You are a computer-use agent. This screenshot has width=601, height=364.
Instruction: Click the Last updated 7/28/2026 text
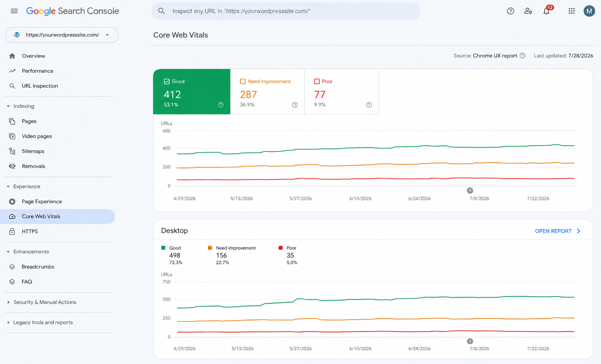(x=563, y=56)
